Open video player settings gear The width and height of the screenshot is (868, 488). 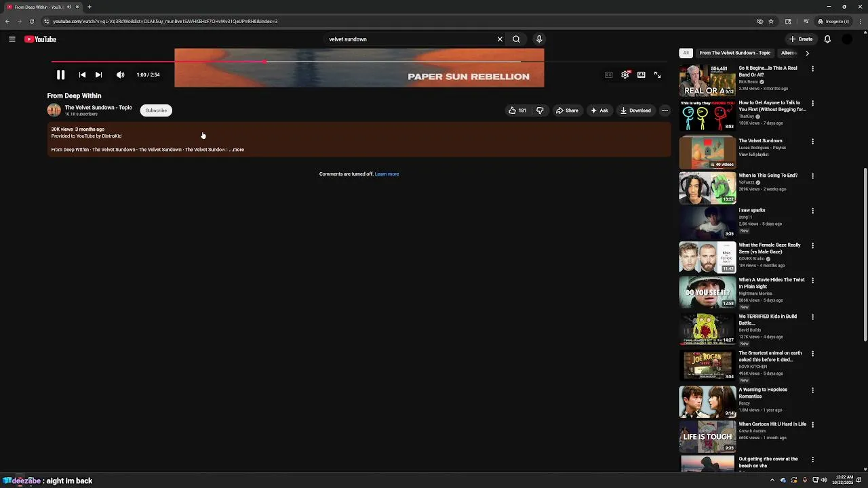tap(625, 75)
